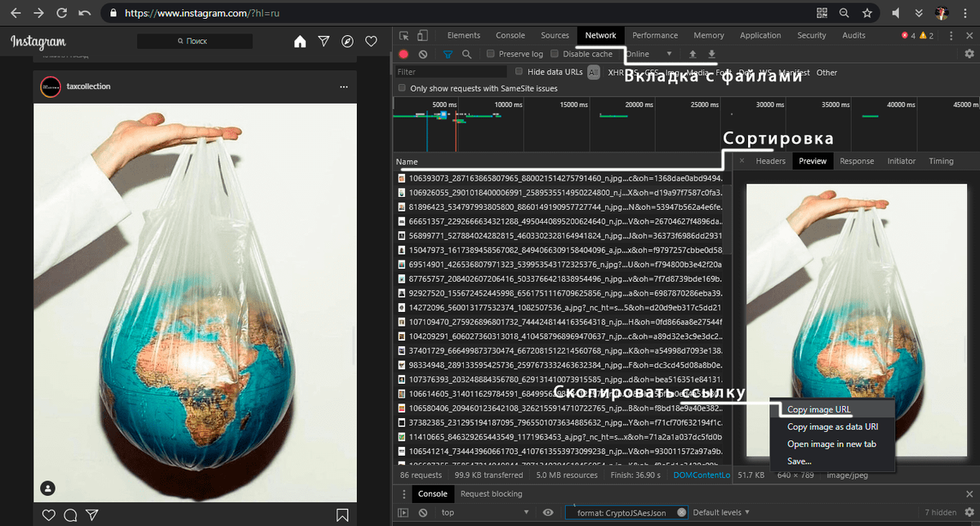The width and height of the screenshot is (980, 526).
Task: Open the taxcollection profile link
Action: point(89,87)
